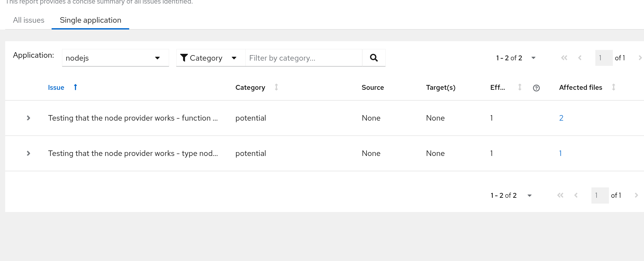This screenshot has height=261, width=644.
Task: Expand the 'function' node provider issue row
Action: click(29, 118)
